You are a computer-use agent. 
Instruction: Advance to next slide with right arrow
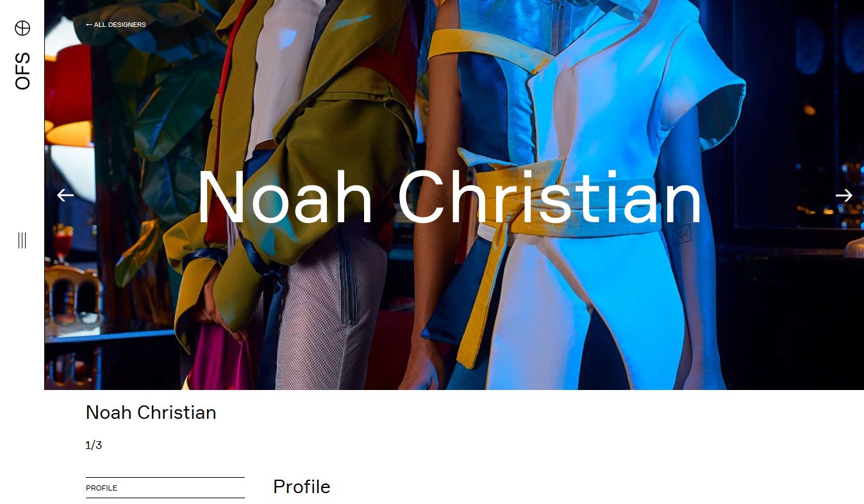coord(843,195)
